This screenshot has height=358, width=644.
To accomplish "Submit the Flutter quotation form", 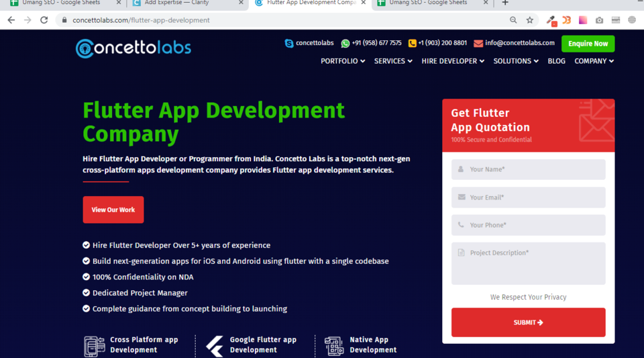I will point(528,322).
